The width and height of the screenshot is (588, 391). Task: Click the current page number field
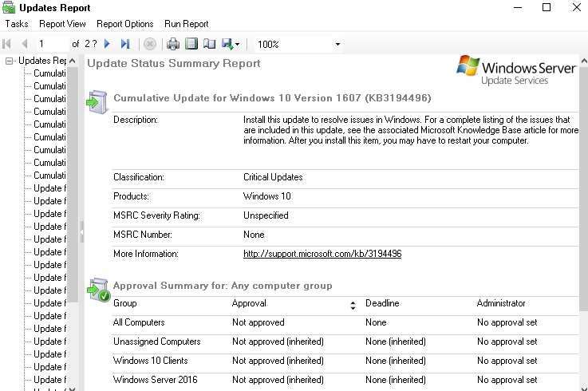click(x=52, y=44)
